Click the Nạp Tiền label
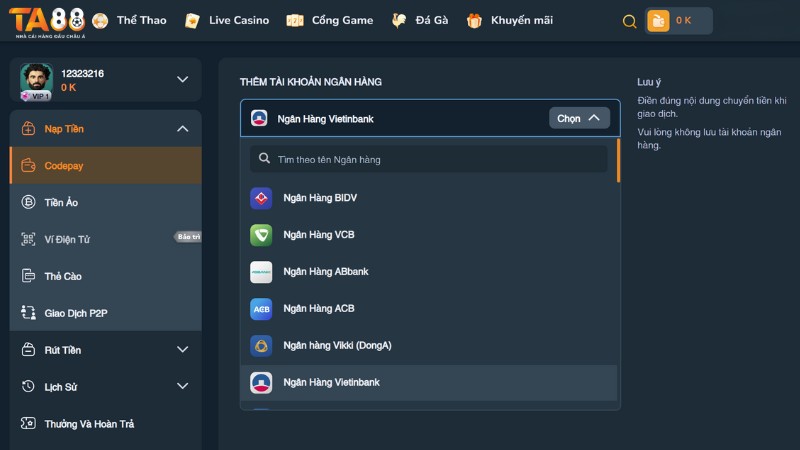 pyautogui.click(x=64, y=129)
